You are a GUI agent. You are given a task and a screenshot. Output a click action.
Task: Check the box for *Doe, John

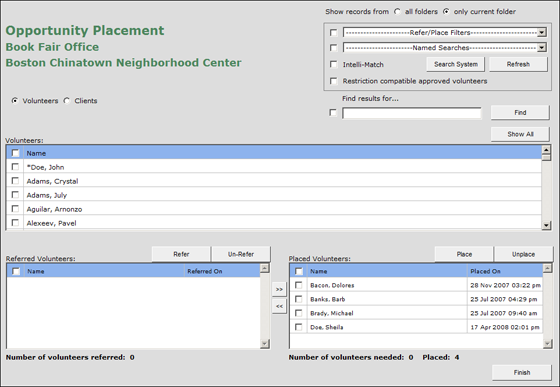(x=15, y=167)
